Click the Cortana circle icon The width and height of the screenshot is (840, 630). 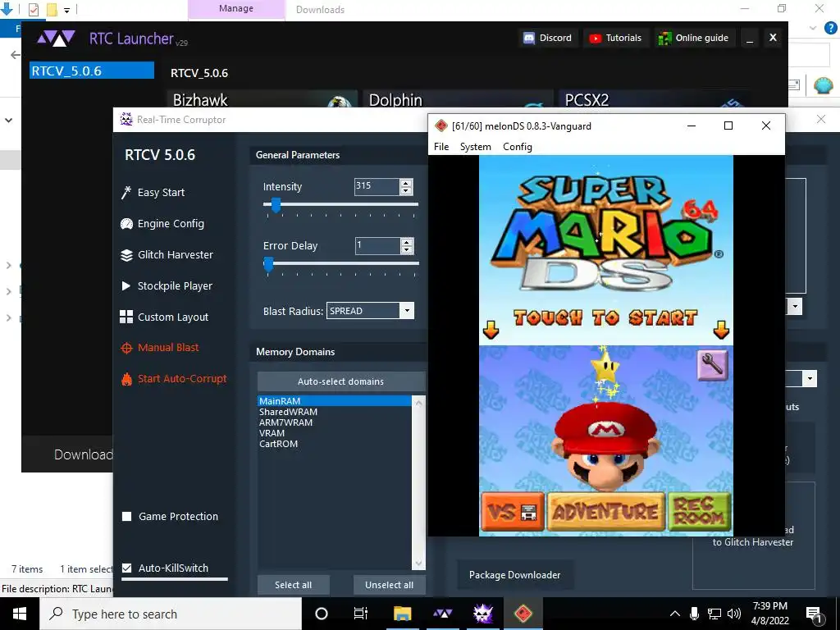click(x=322, y=614)
